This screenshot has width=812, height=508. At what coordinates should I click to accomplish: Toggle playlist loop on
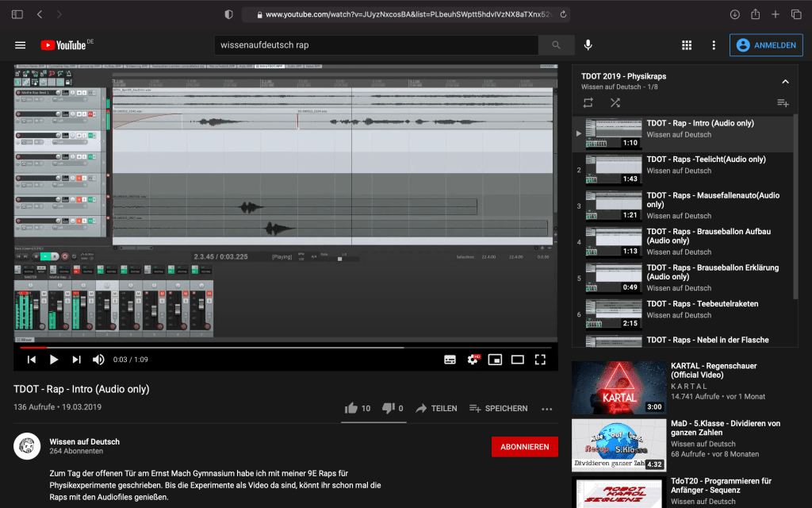(588, 102)
